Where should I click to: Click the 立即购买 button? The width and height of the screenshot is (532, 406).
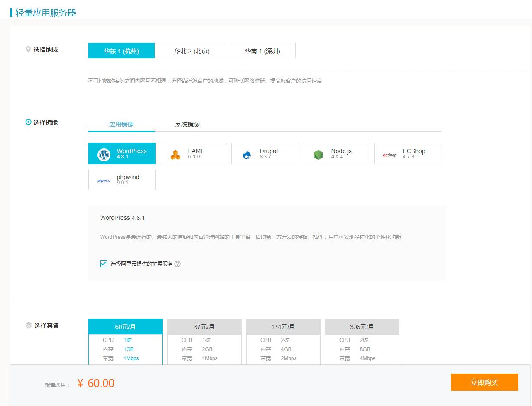pyautogui.click(x=484, y=382)
